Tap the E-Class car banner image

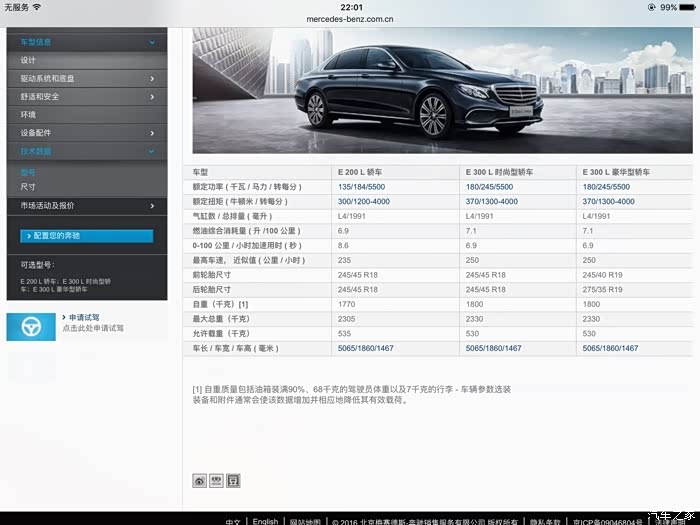[x=441, y=90]
